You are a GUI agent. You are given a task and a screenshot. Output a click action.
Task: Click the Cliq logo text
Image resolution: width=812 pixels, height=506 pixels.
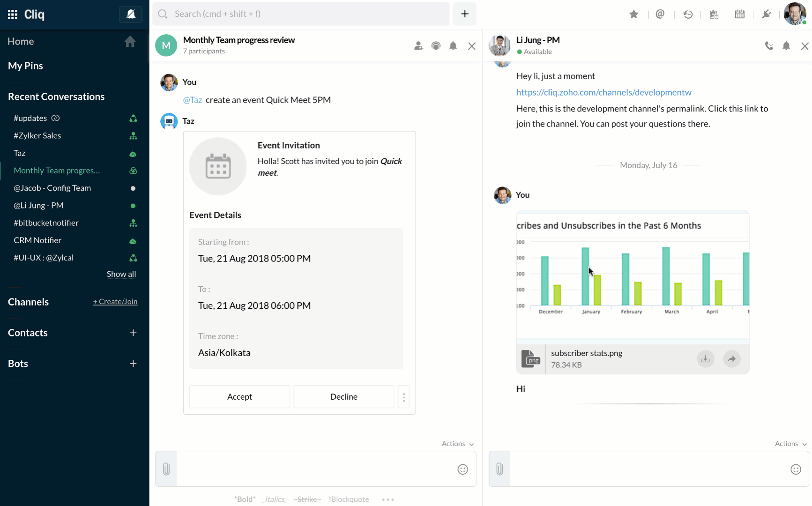coord(34,15)
